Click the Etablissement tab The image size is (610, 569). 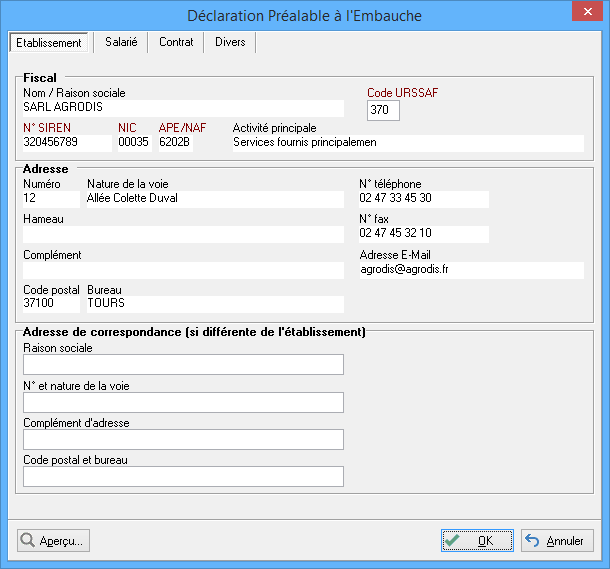click(49, 43)
